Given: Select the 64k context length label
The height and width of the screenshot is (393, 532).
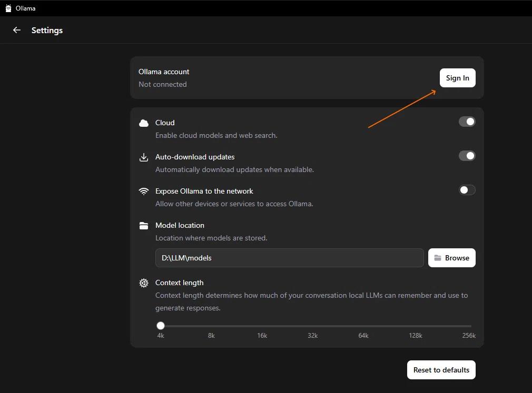Looking at the screenshot, I should click(x=363, y=336).
